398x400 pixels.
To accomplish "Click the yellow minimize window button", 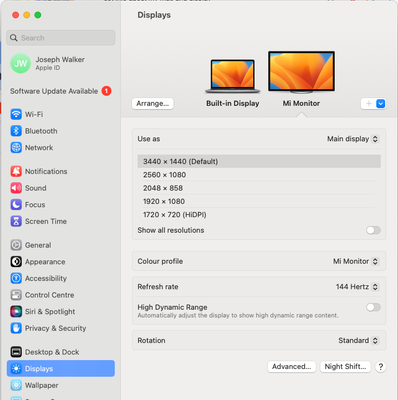I will click(27, 15).
